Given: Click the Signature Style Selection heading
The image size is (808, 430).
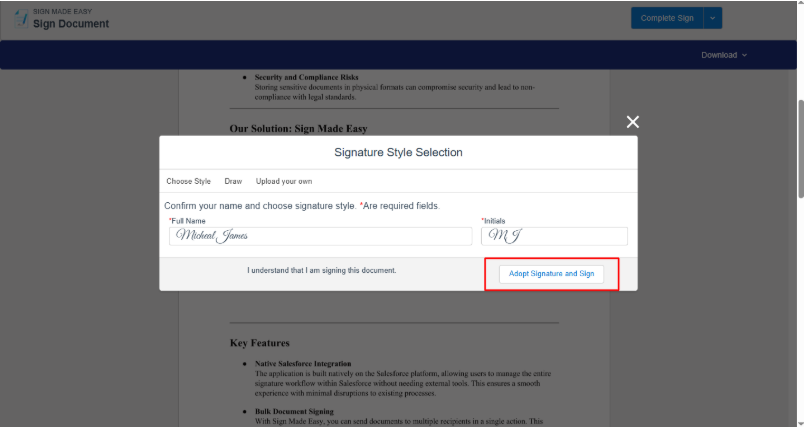Looking at the screenshot, I should click(398, 153).
